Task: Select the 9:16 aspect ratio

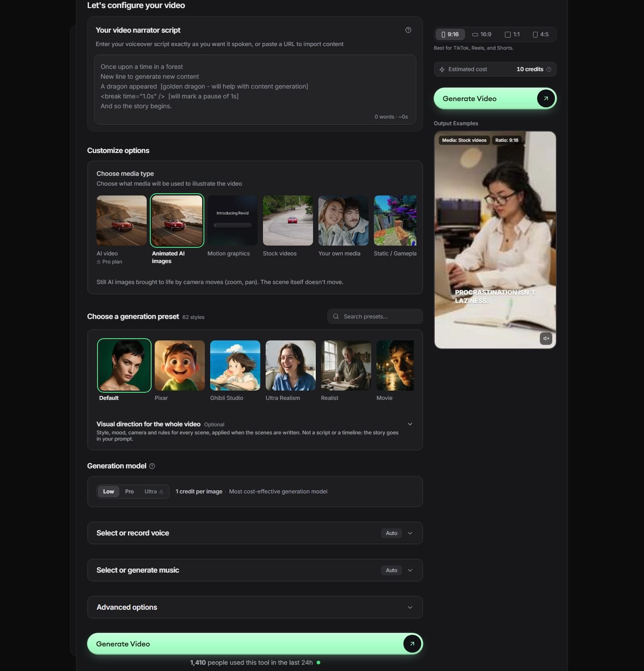Action: pos(450,34)
